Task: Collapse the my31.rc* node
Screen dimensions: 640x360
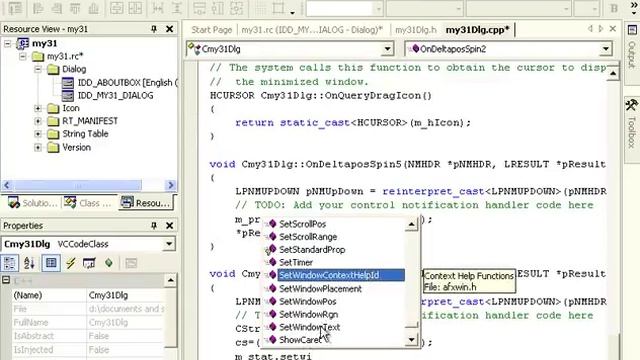Action: click(x=23, y=56)
